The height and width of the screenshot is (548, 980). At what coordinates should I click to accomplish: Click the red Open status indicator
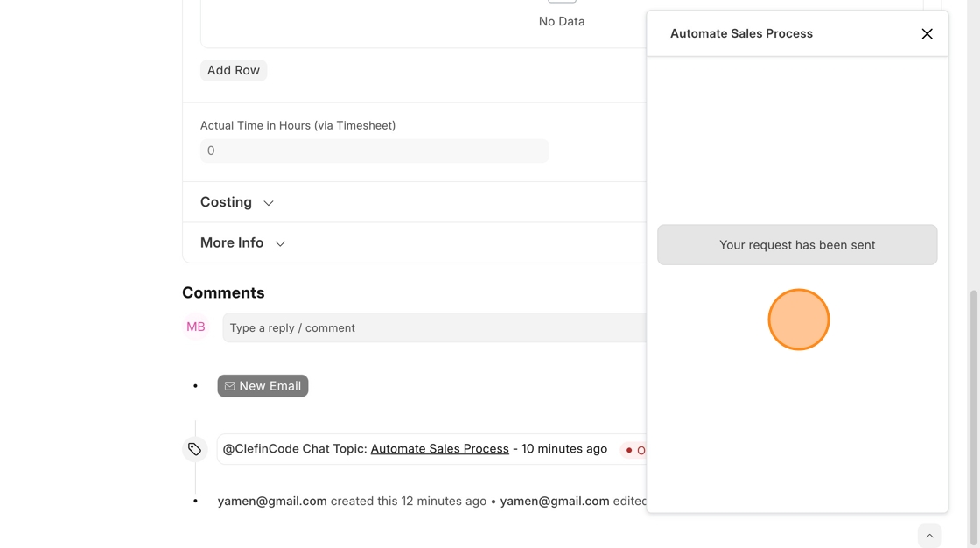(635, 450)
